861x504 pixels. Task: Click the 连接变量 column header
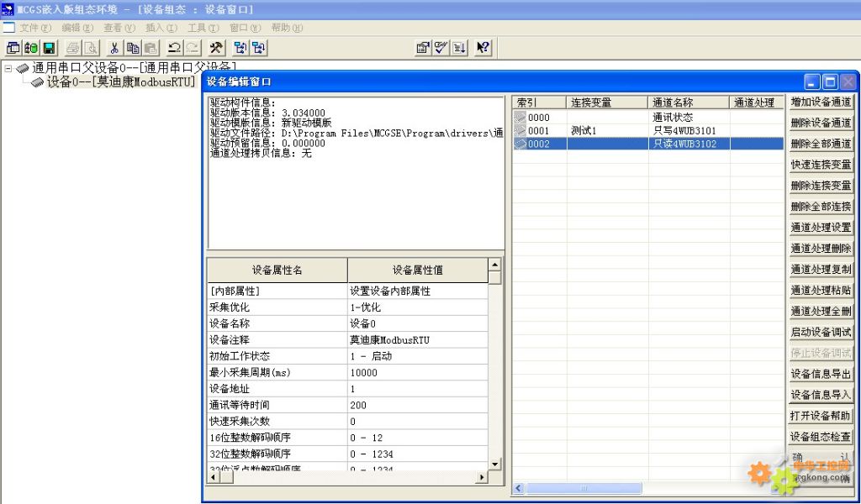tap(607, 102)
